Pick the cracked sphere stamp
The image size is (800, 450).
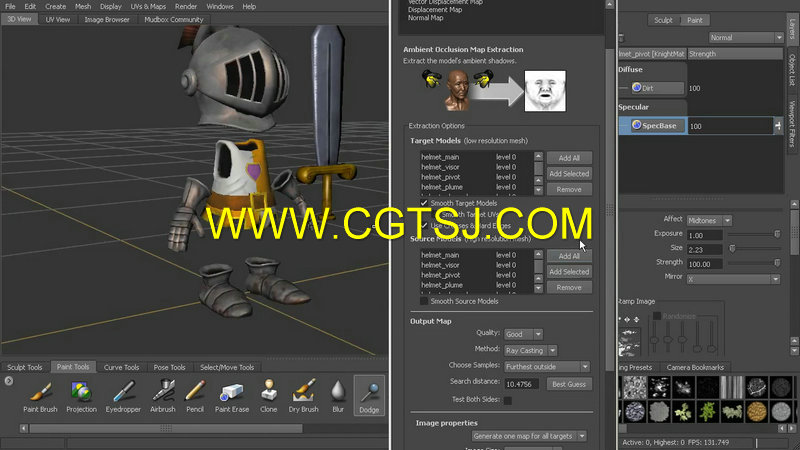pyautogui.click(x=756, y=387)
